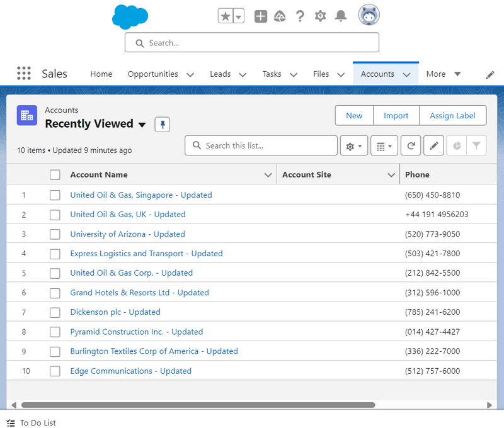This screenshot has height=428, width=504.
Task: Open Opportunities tab
Action: (152, 74)
